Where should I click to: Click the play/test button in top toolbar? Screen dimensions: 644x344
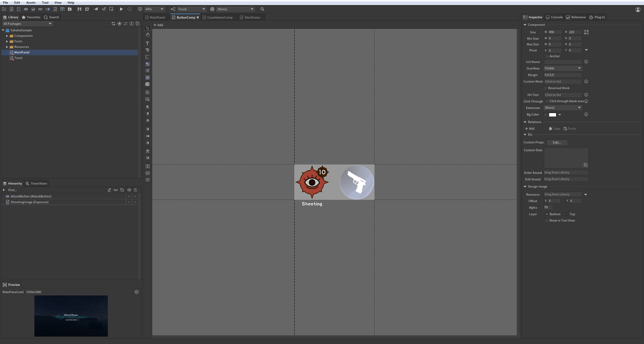click(x=121, y=9)
